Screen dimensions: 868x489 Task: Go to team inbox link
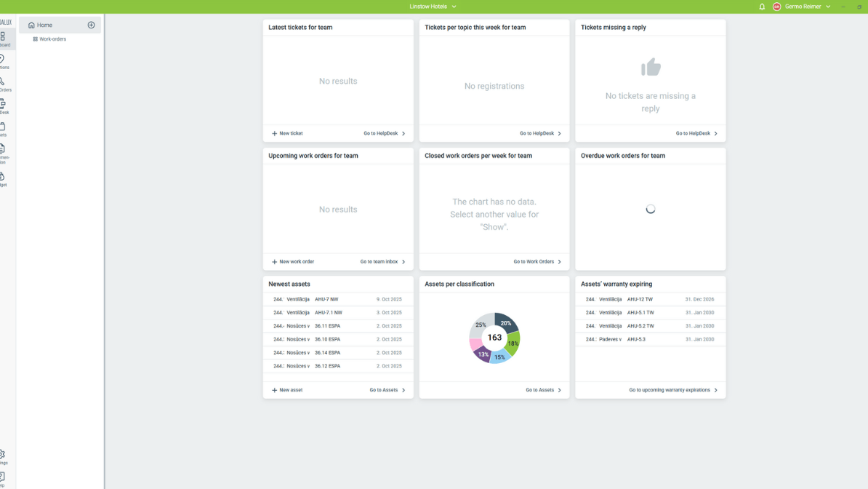pyautogui.click(x=382, y=261)
